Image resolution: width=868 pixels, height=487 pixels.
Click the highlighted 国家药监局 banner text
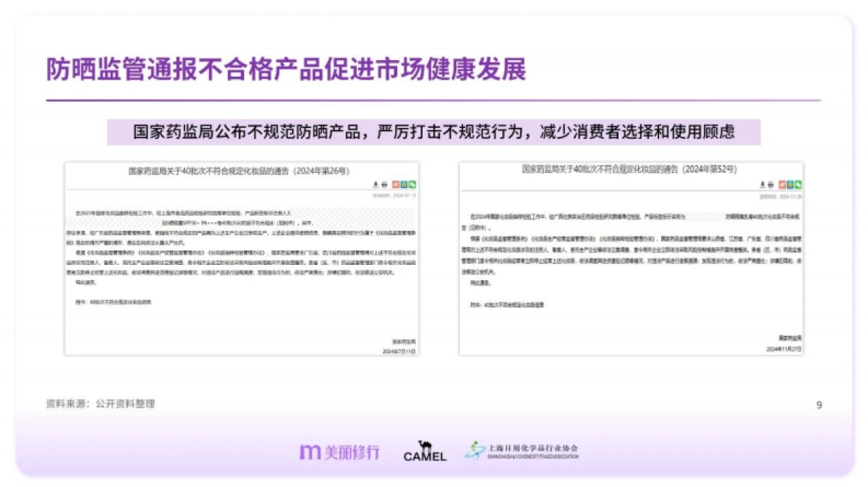[434, 132]
